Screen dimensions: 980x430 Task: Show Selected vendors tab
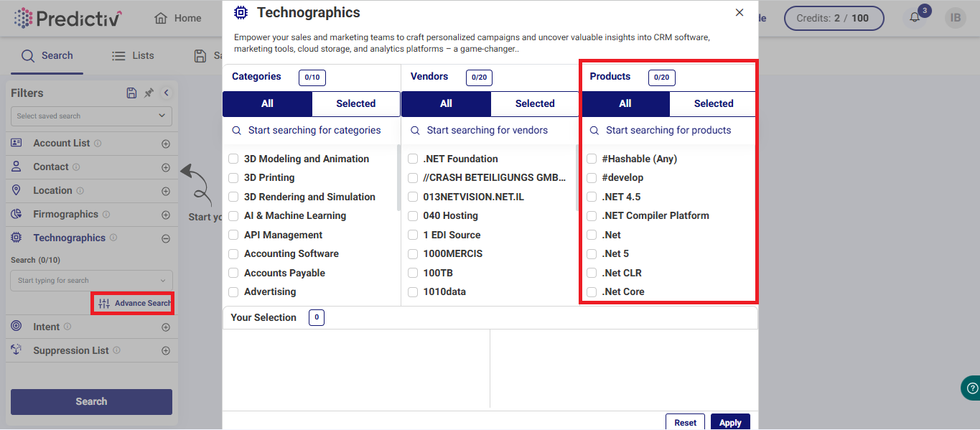pos(535,103)
